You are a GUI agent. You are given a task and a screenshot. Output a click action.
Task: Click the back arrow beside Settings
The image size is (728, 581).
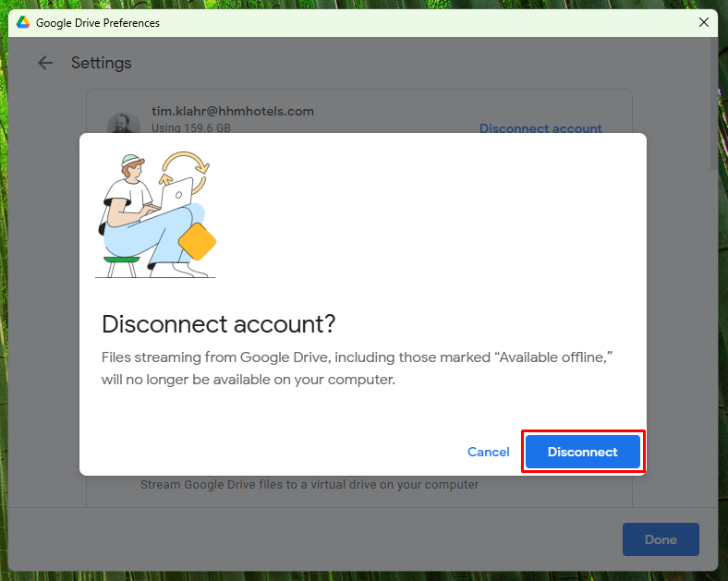pyautogui.click(x=45, y=63)
